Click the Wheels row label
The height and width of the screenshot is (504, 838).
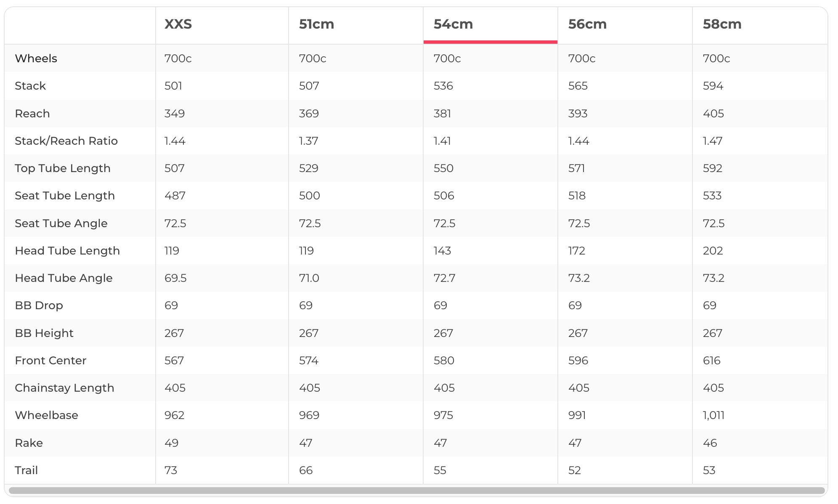pos(36,58)
